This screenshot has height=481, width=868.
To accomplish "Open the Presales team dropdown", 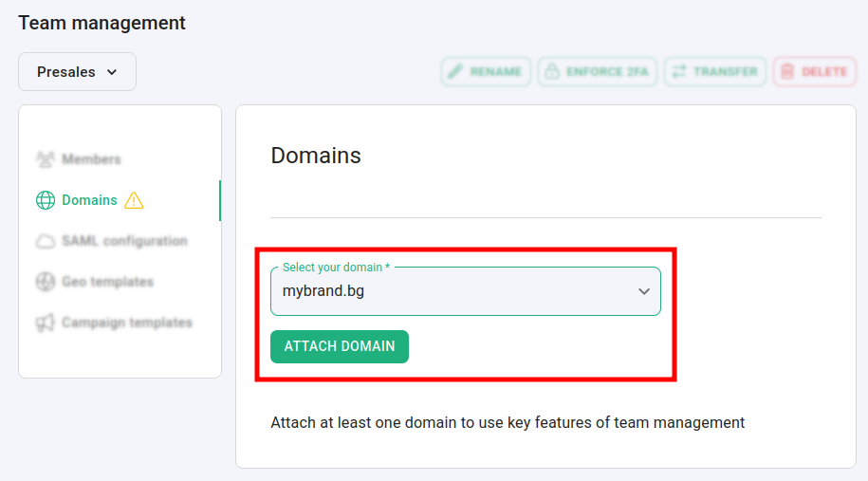I will click(77, 72).
